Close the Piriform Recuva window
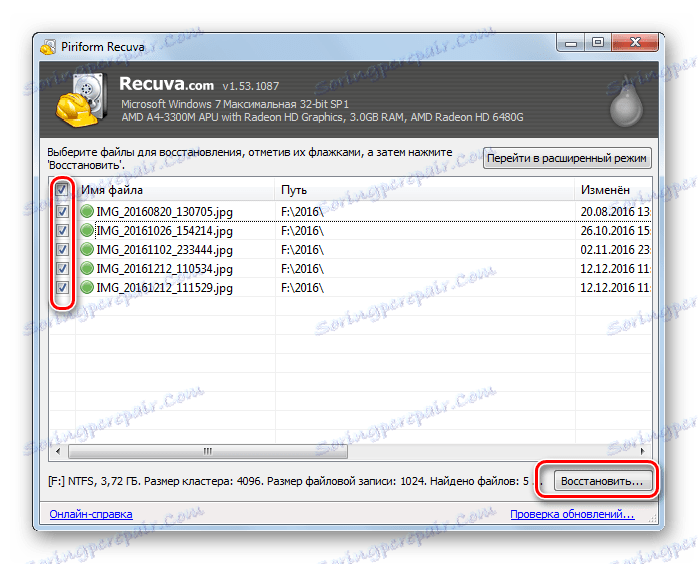This screenshot has width=698, height=564. (x=635, y=43)
